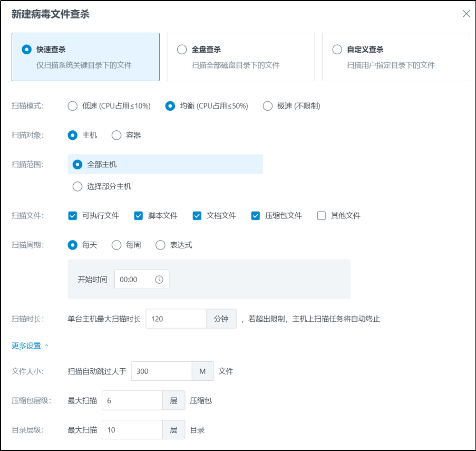Uncheck the 可执行文件 checkbox
This screenshot has height=451, width=476.
click(x=73, y=216)
